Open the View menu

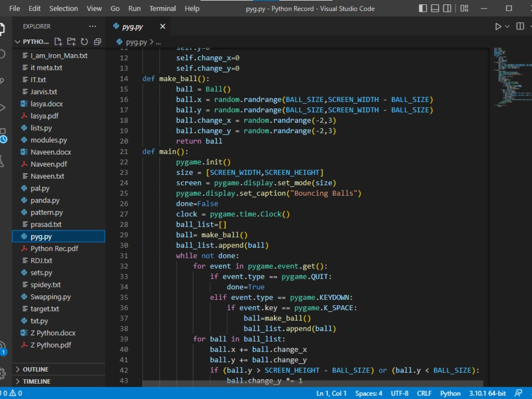94,9
